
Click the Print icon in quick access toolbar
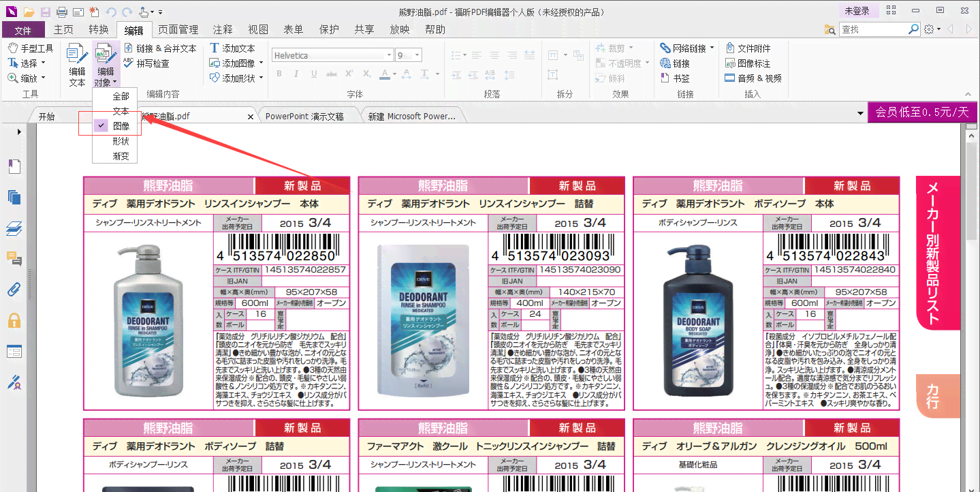[62, 12]
